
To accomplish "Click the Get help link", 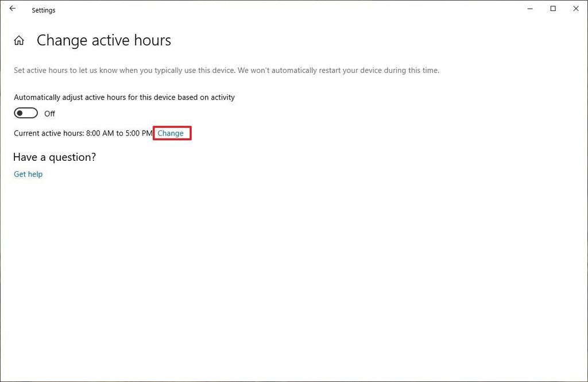I will pos(28,174).
